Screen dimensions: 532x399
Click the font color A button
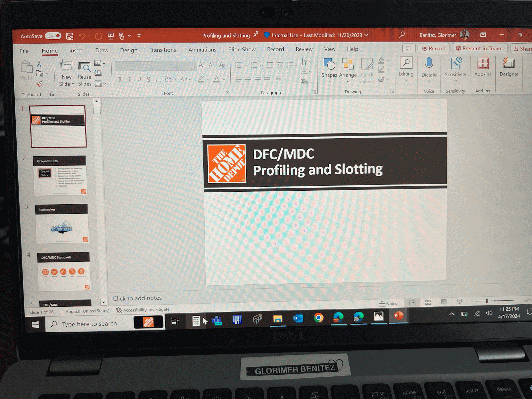tap(216, 79)
